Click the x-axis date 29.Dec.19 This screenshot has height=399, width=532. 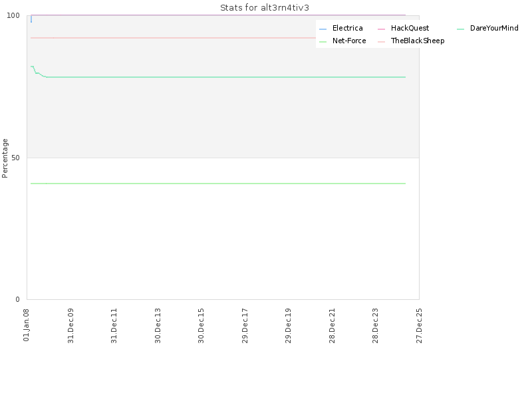pyautogui.click(x=289, y=326)
